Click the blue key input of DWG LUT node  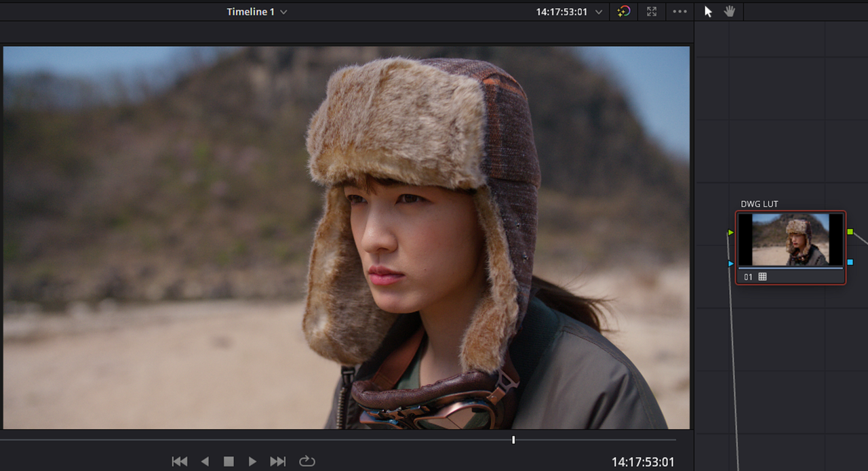click(730, 263)
